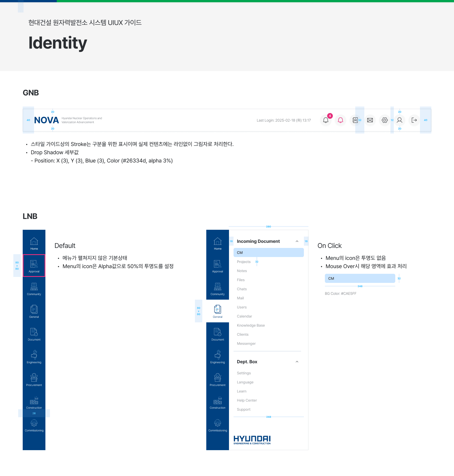Click the Hyundai Engineering & Construction logo
This screenshot has height=476, width=454.
pos(252,440)
